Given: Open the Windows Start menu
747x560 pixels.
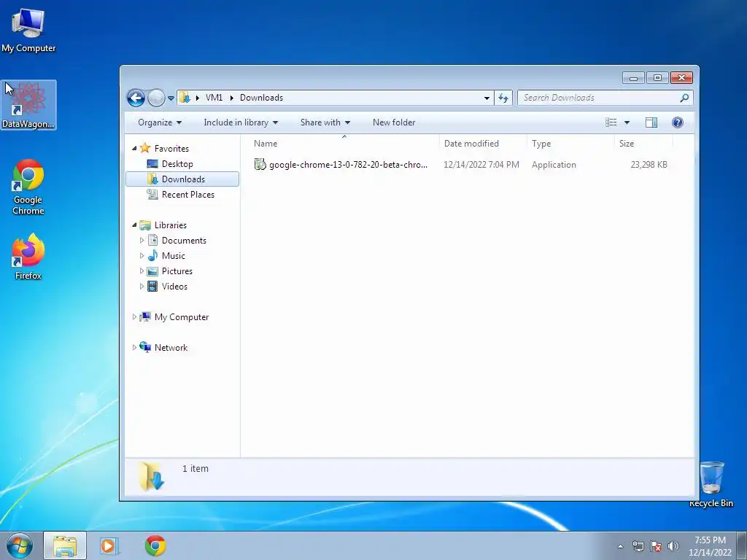Looking at the screenshot, I should click(20, 545).
